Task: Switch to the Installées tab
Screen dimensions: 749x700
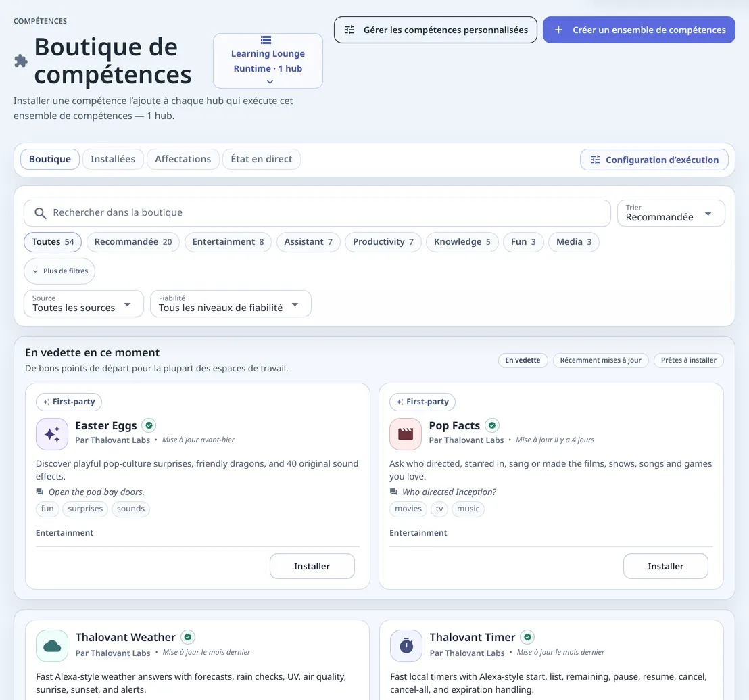Action: coord(113,159)
